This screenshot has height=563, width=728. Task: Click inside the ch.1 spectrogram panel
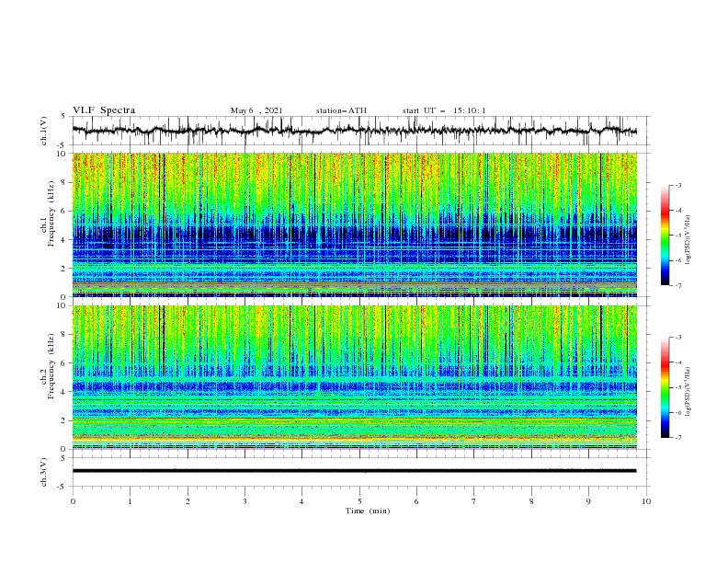tap(354, 224)
